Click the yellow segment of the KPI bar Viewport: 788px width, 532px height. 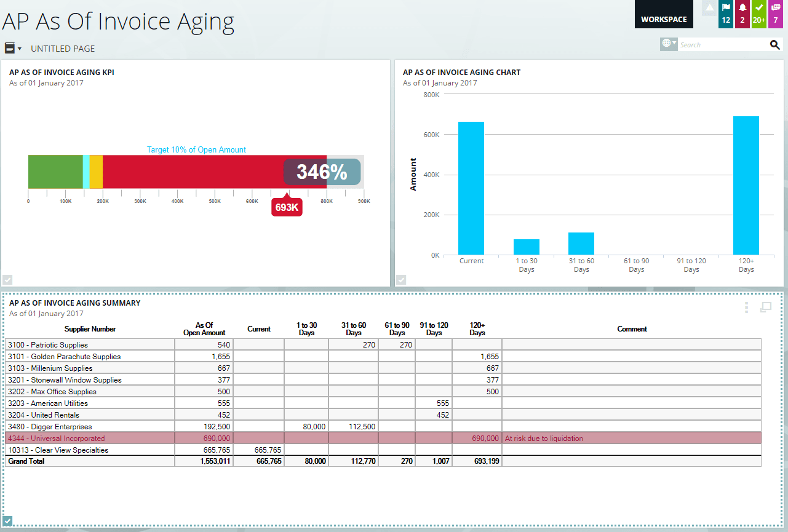pos(96,172)
